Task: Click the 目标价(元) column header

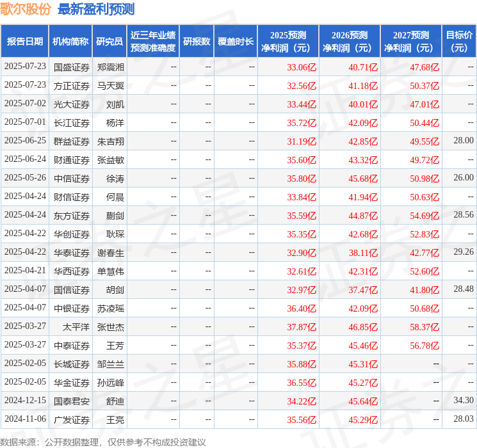Action: (459, 42)
